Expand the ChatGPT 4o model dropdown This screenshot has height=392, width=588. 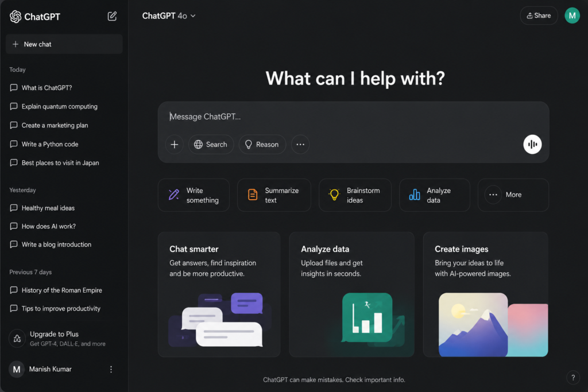coord(169,15)
